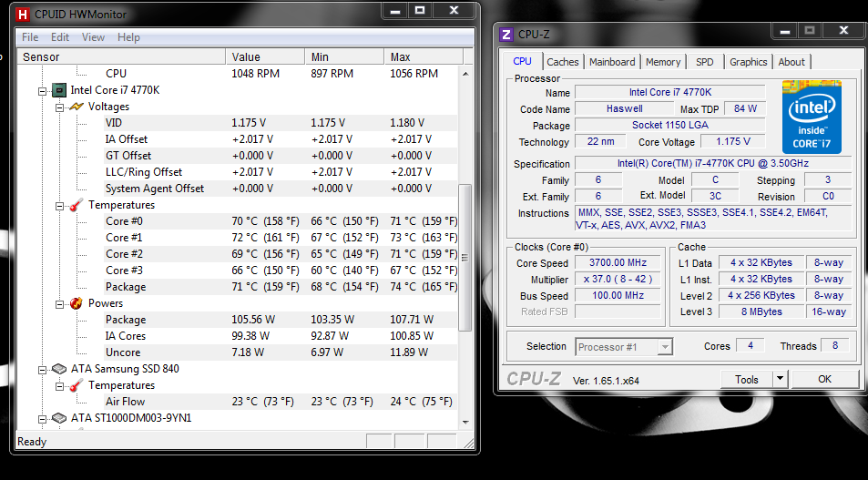Click the HWMonitor window resize grip
This screenshot has width=868, height=480.
point(468,443)
